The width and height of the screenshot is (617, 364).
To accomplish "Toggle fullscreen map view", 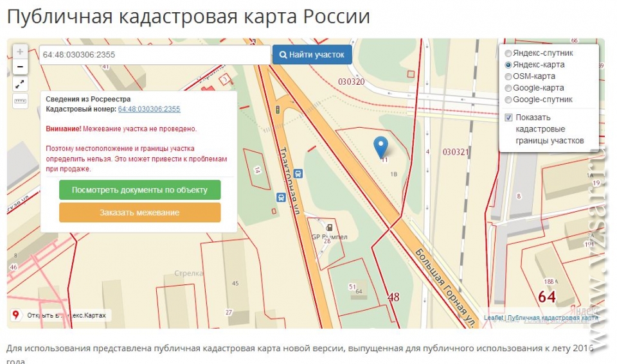I will point(20,83).
